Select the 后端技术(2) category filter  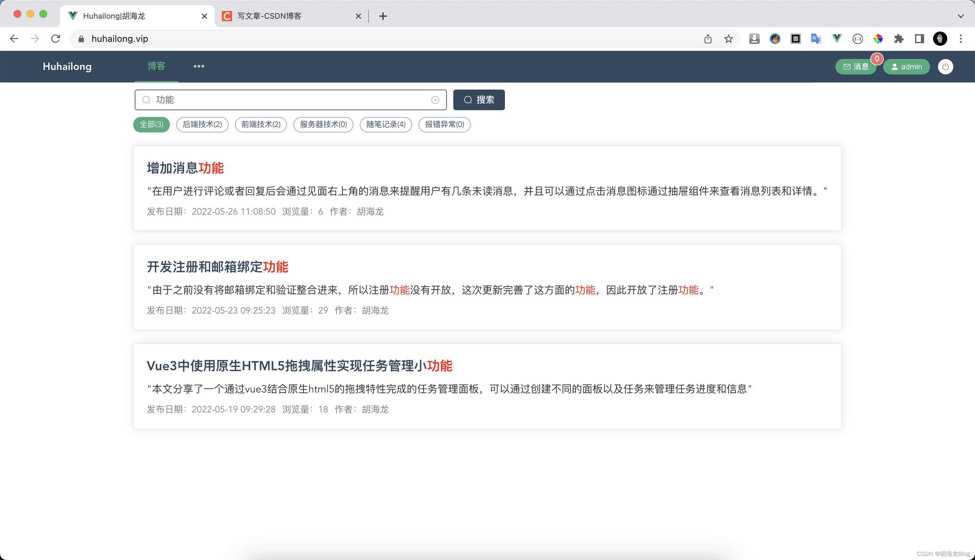(202, 125)
